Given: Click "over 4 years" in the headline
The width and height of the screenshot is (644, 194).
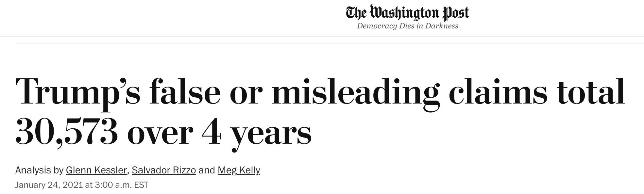Looking at the screenshot, I should click(219, 134).
